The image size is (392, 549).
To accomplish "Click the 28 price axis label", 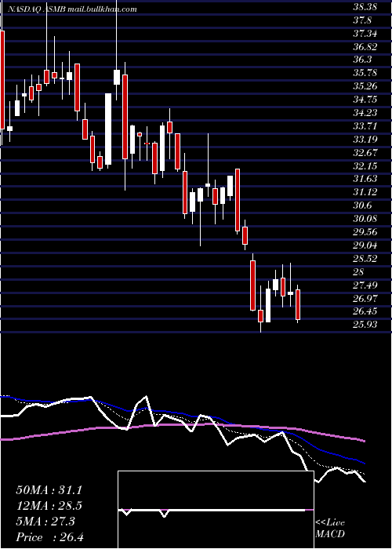I will coord(359,271).
